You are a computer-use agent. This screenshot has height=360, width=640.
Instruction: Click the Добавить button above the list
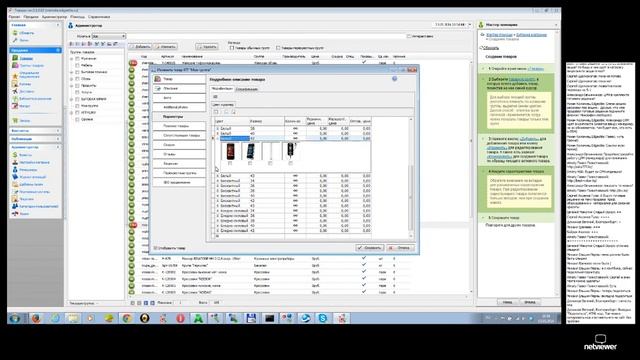click(140, 47)
